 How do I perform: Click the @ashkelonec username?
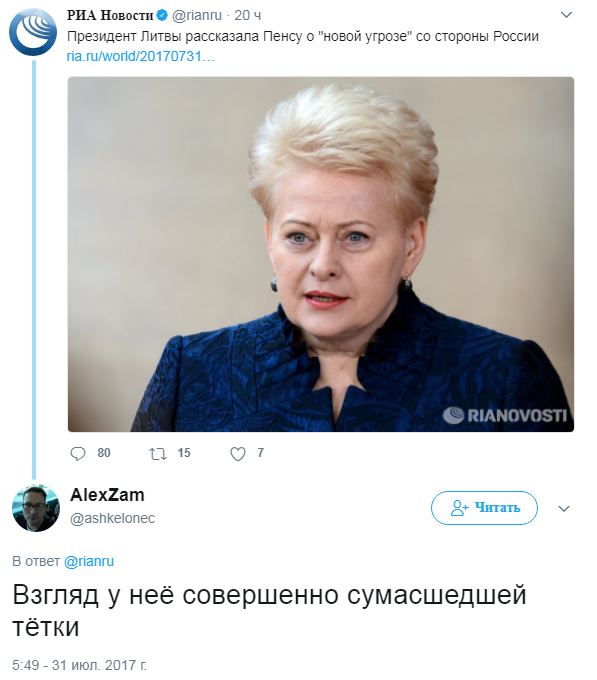pos(112,518)
